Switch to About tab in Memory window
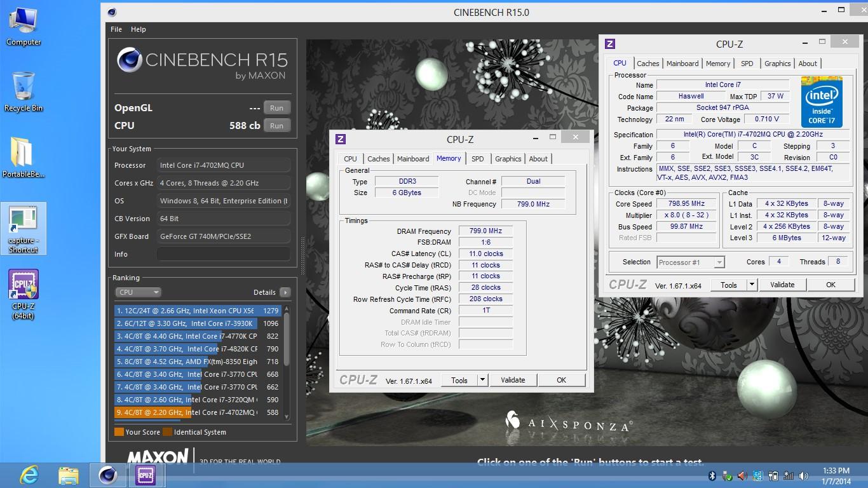 (x=538, y=159)
